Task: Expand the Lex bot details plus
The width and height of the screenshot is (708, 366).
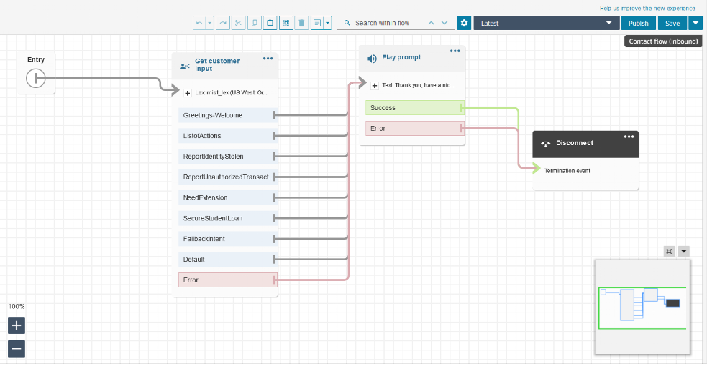Action: tap(188, 93)
